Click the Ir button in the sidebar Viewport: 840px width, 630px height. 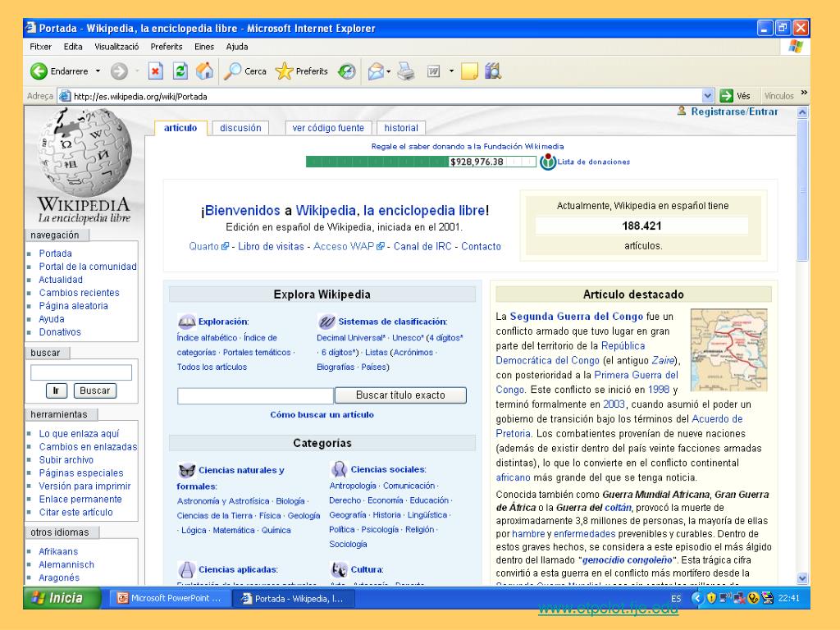[x=57, y=390]
